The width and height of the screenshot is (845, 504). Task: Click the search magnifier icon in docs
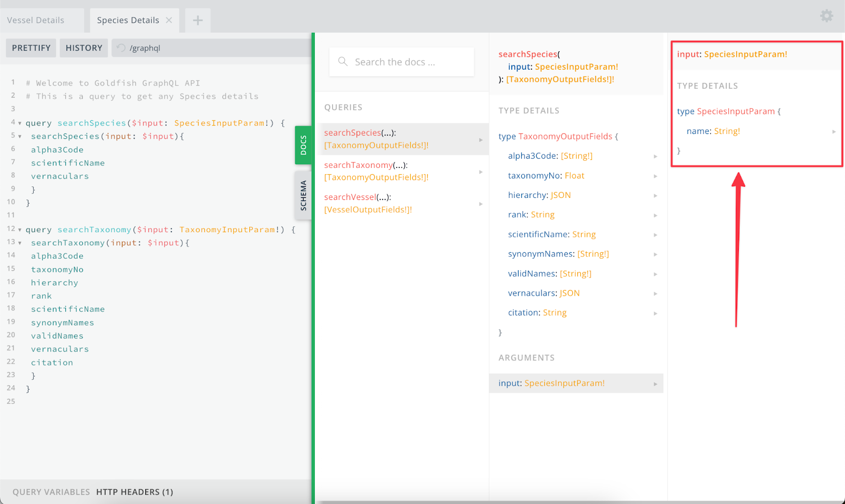[x=343, y=62]
